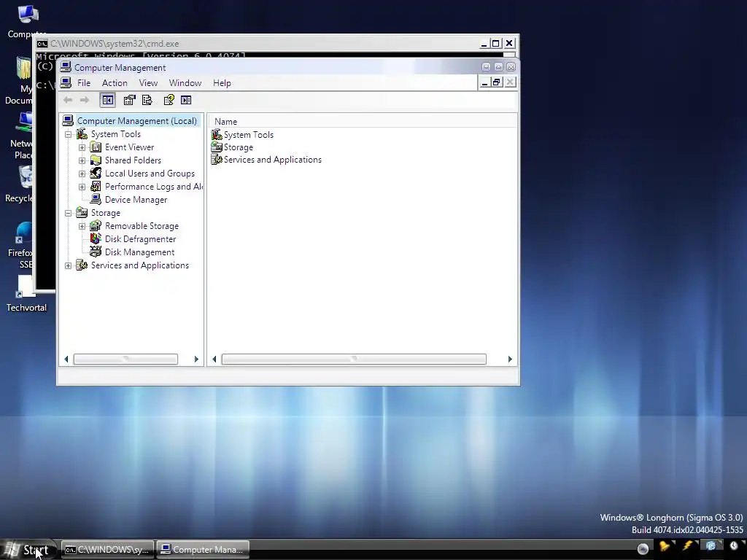Select System Tools in the tree

116,134
